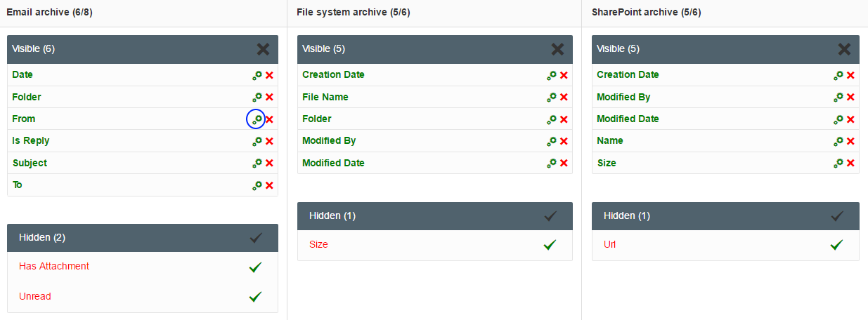Show all hidden SharePoint fields via header check
868x320 pixels.
(x=837, y=216)
